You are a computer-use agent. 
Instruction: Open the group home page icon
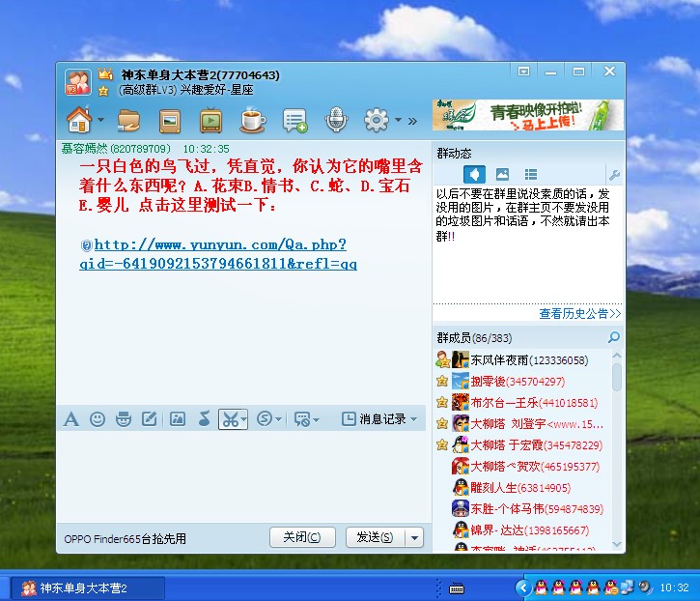tap(79, 120)
